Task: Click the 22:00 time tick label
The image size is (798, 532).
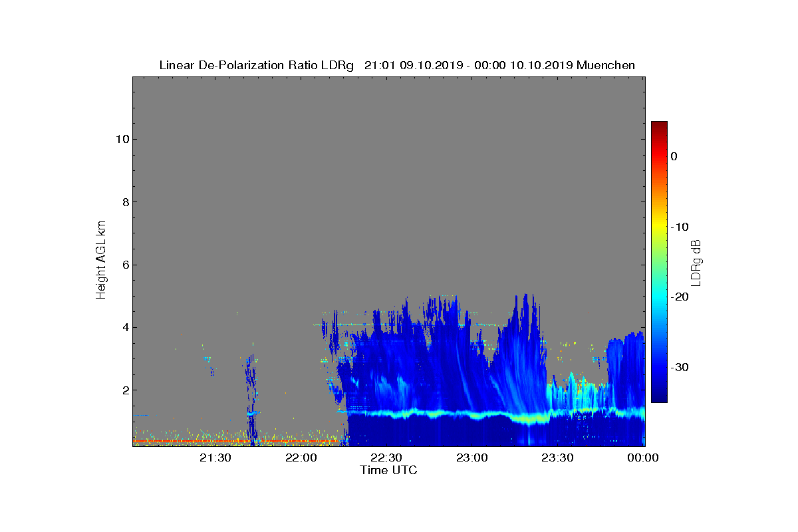Action: coord(301,458)
